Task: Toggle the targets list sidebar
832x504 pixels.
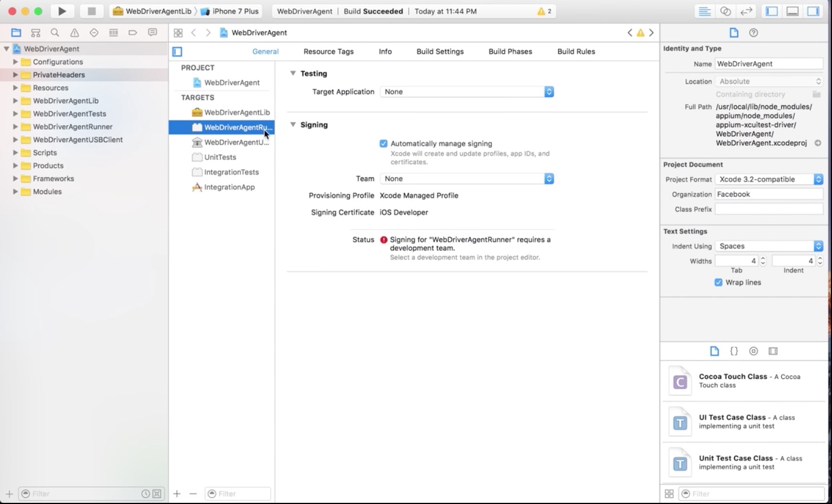Action: pyautogui.click(x=177, y=51)
